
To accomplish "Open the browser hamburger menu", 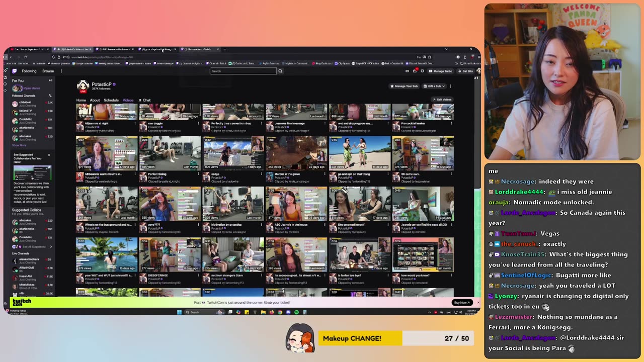I will click(479, 57).
